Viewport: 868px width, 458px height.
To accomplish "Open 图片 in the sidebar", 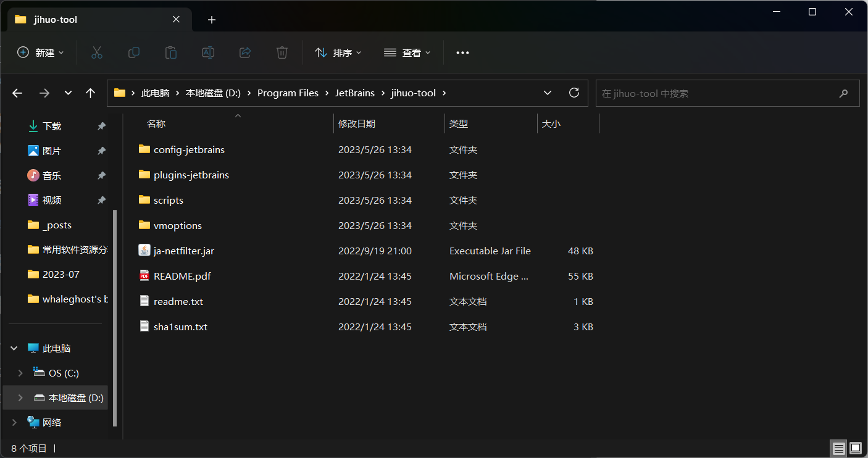I will click(x=52, y=151).
